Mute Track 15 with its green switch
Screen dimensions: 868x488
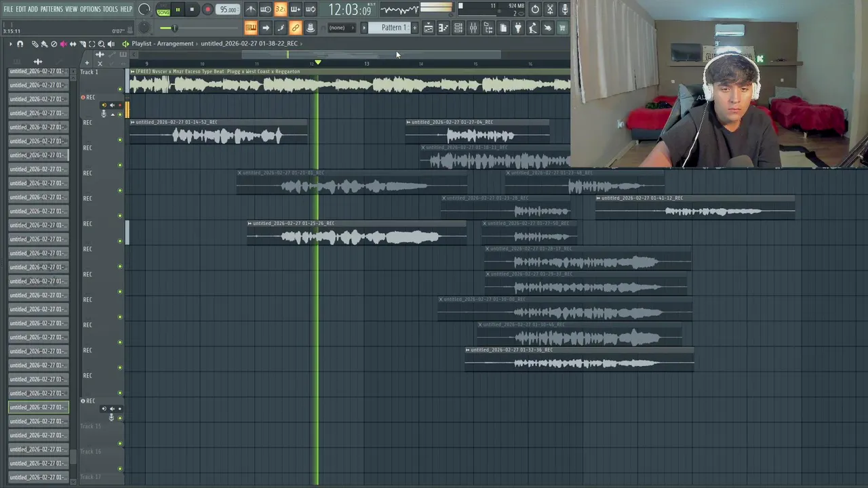(x=120, y=443)
